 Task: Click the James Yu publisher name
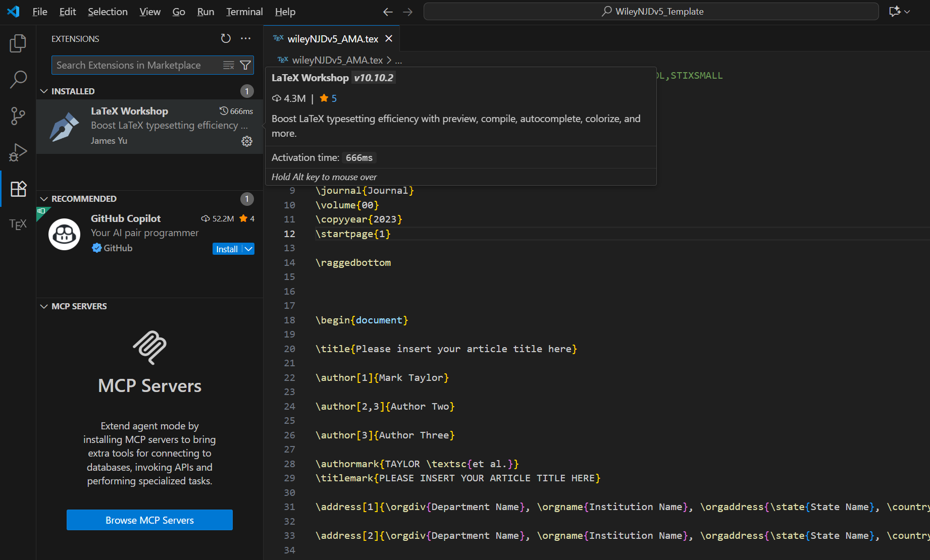click(x=109, y=141)
